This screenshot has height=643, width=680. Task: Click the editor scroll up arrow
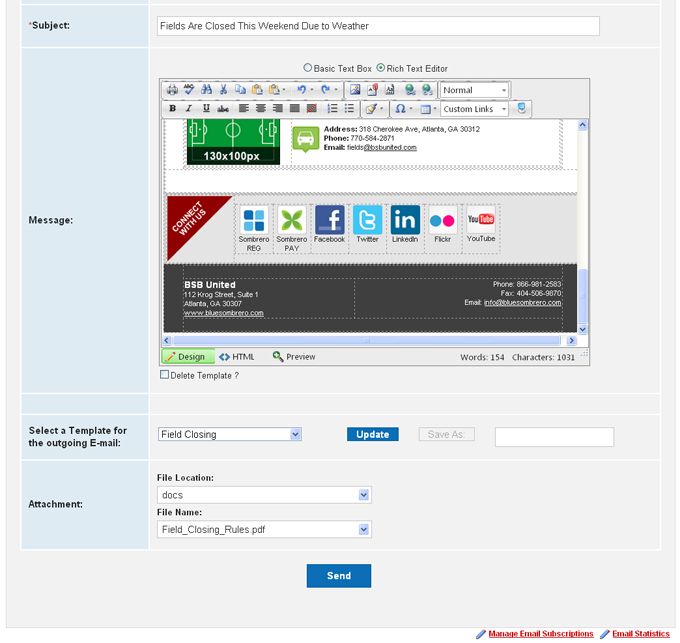(583, 125)
